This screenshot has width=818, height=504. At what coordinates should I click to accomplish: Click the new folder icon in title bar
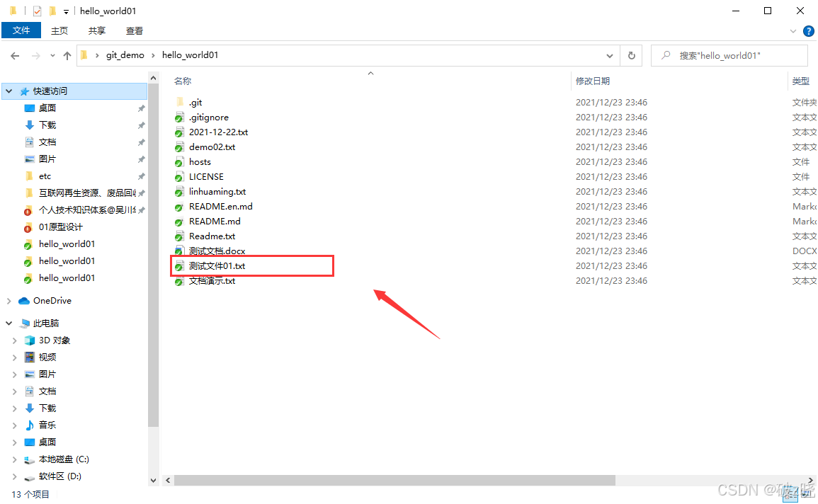[52, 11]
